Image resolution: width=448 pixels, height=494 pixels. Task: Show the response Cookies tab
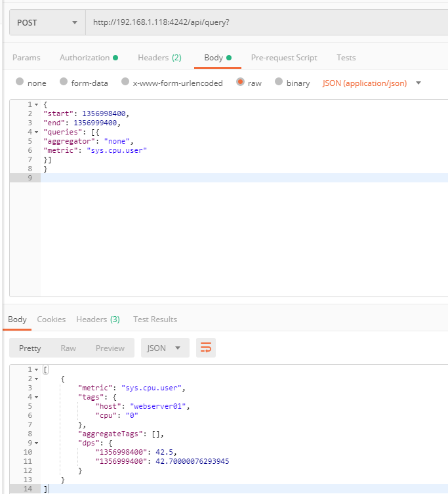click(51, 319)
